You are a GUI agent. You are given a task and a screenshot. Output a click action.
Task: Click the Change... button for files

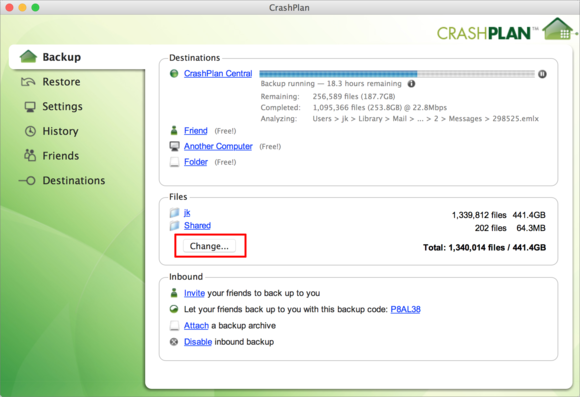pos(209,246)
